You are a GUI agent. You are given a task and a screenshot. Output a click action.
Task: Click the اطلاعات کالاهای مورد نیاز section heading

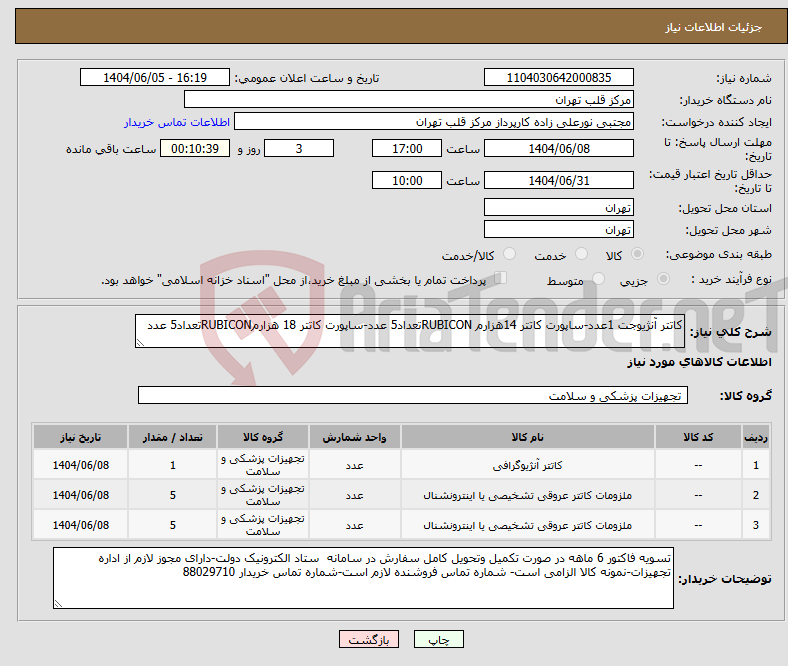point(699,362)
